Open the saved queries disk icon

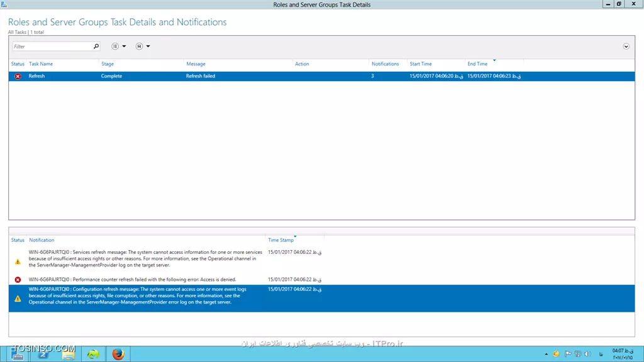[x=139, y=47]
